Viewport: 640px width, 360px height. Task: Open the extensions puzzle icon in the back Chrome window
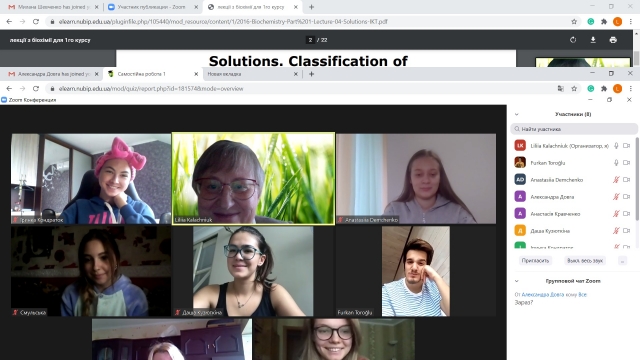[604, 22]
